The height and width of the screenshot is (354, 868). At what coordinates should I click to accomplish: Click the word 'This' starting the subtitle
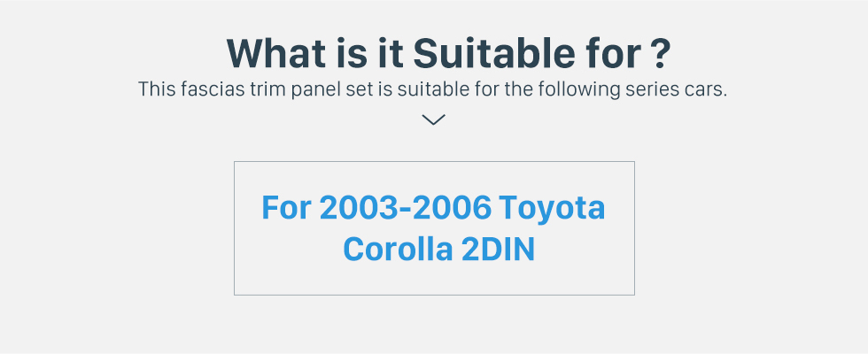pos(157,89)
